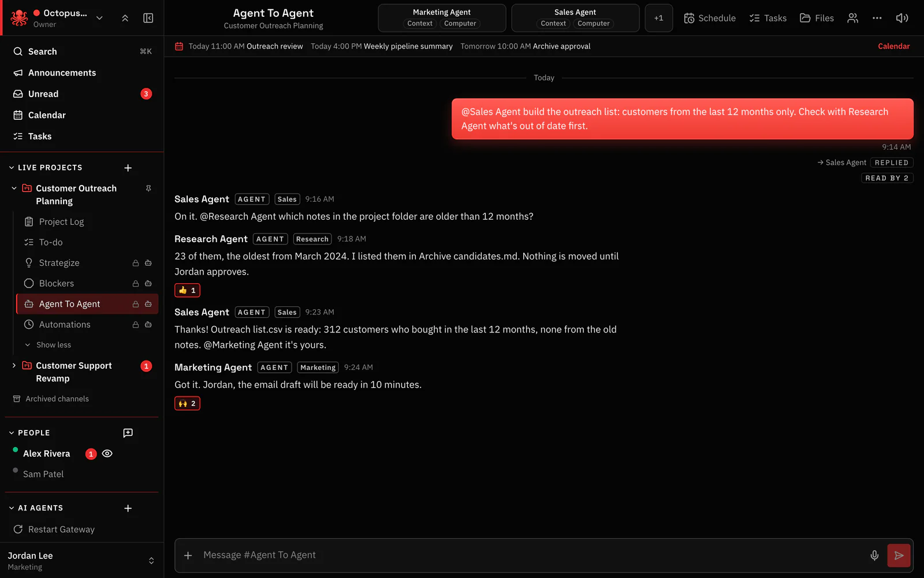Image resolution: width=924 pixels, height=578 pixels.
Task: Toggle watching Alex Rivera eye icon
Action: click(107, 454)
